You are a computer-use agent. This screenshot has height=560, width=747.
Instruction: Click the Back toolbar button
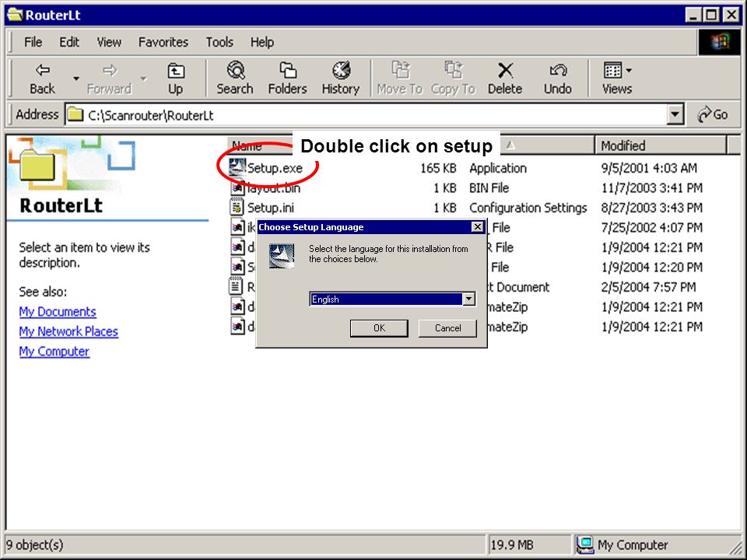[42, 78]
